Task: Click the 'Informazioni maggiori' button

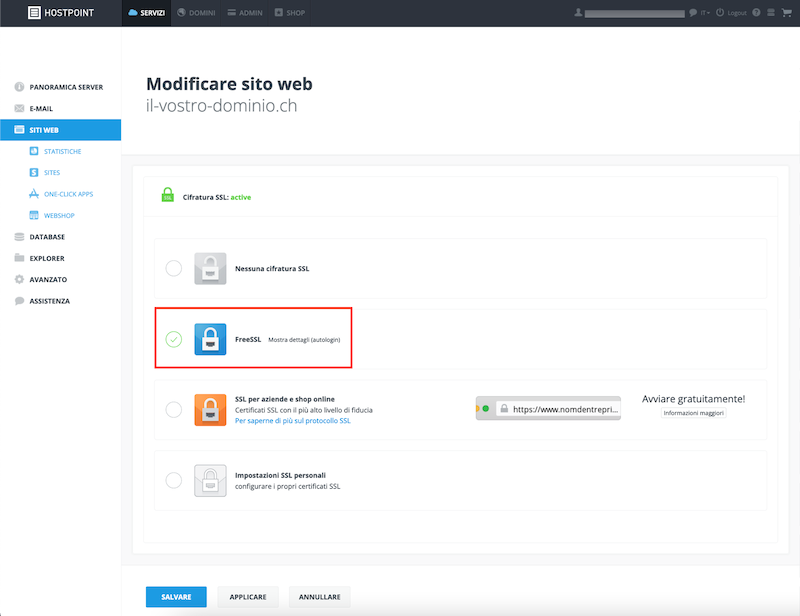Action: (x=693, y=413)
